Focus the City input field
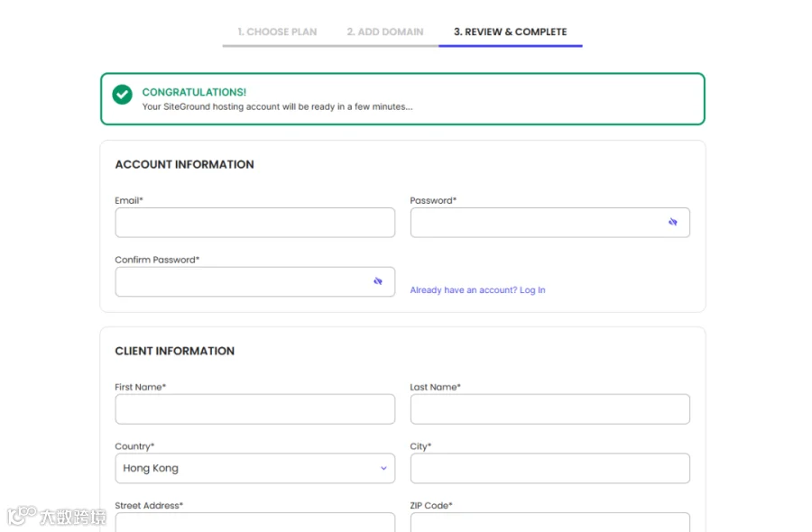Screen dimensions: 812x532 point(550,468)
